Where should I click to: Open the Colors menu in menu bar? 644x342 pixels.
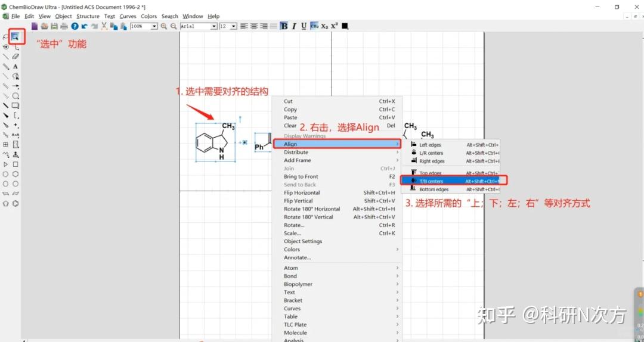pos(148,17)
